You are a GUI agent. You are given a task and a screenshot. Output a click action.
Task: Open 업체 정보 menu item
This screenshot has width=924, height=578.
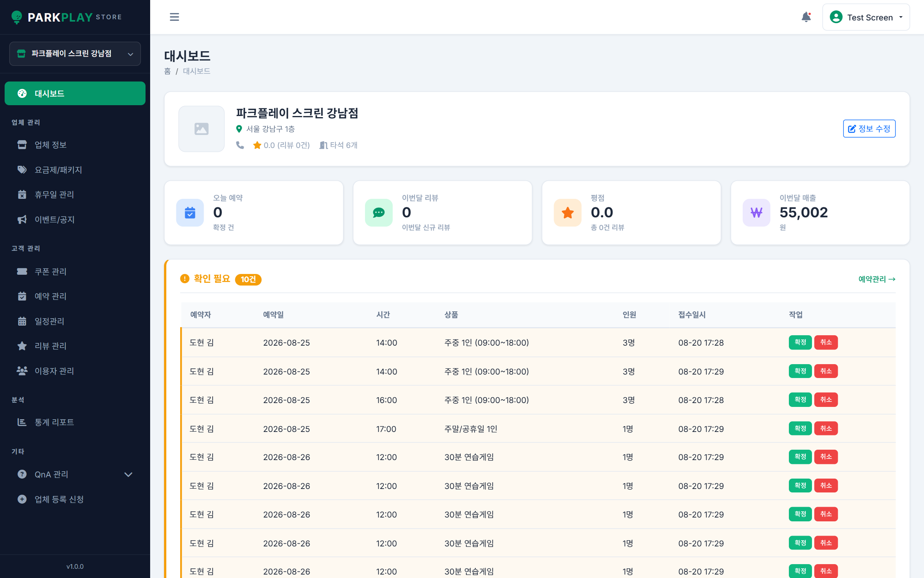click(x=75, y=145)
